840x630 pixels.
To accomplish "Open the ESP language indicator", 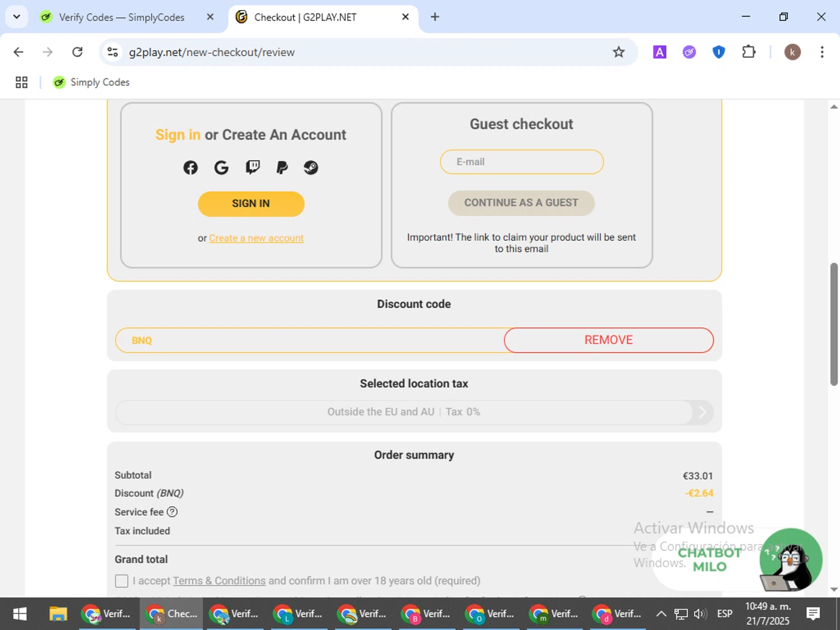I will (x=725, y=614).
